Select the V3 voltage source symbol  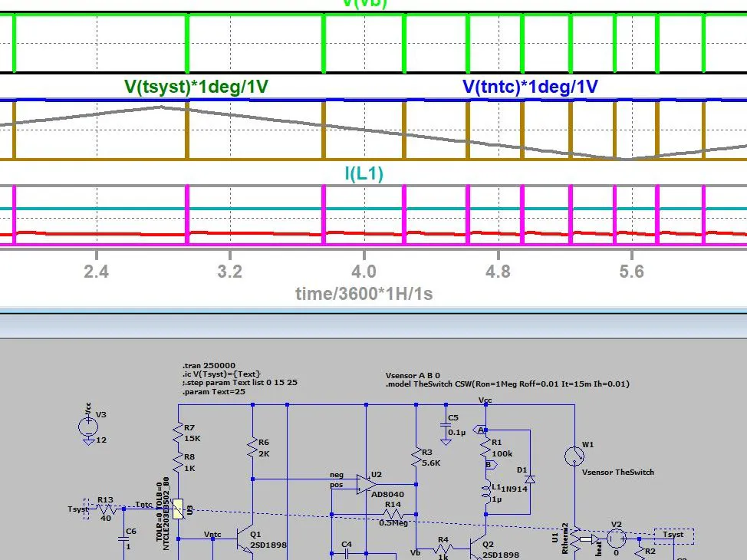[x=88, y=427]
